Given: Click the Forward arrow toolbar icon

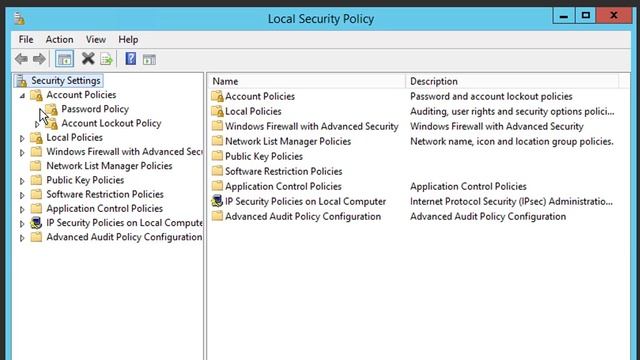Looking at the screenshot, I should tap(39, 59).
